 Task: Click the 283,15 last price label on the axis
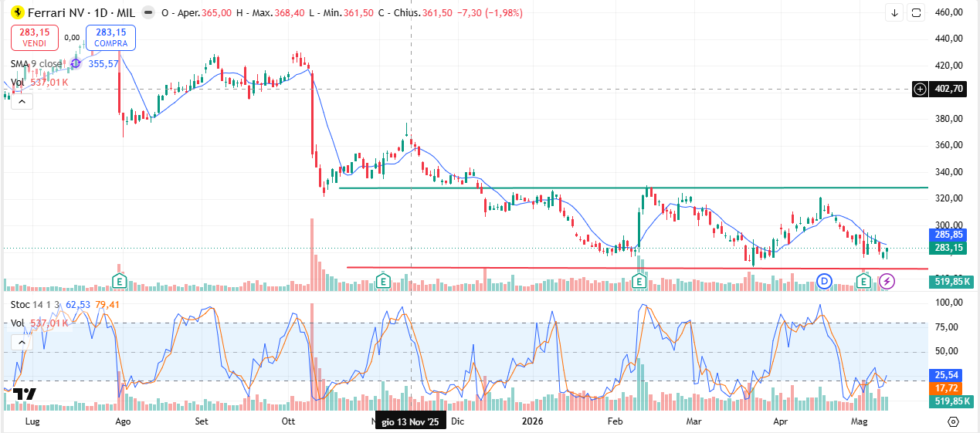click(x=948, y=248)
